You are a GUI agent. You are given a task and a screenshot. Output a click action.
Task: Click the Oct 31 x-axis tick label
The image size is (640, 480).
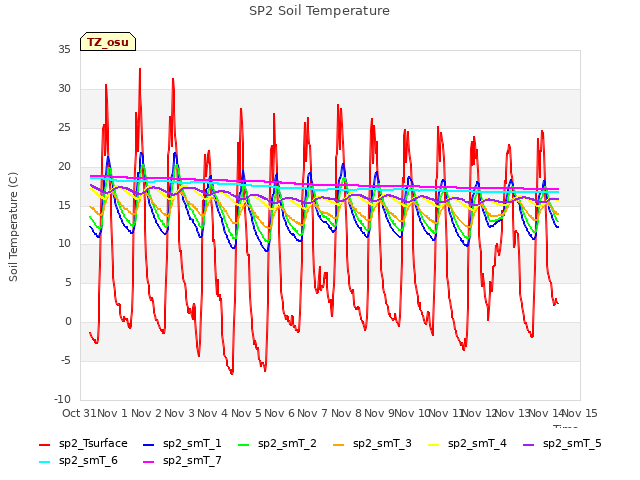coord(79,413)
